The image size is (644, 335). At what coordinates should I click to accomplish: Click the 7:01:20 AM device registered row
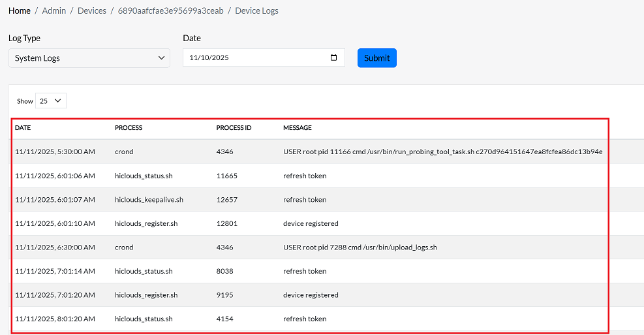point(311,295)
